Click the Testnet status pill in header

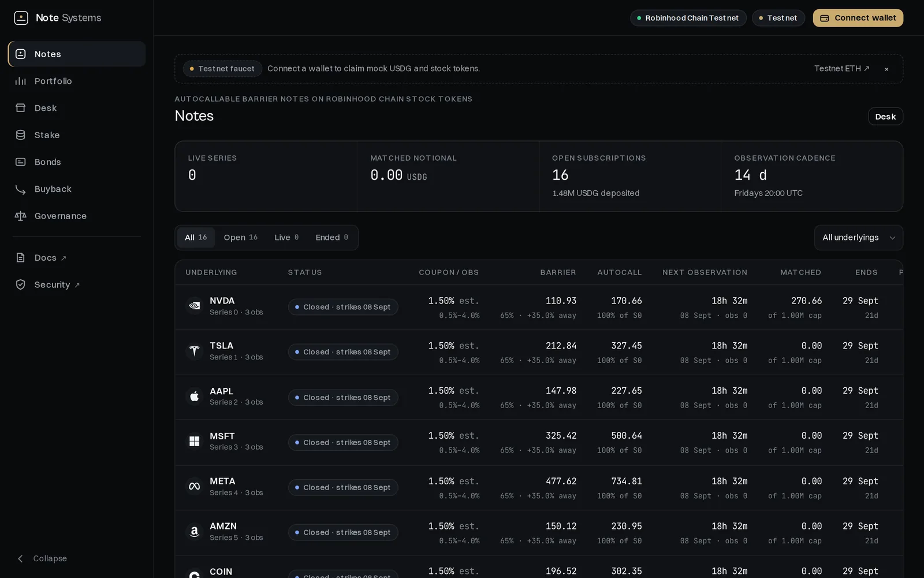(778, 18)
